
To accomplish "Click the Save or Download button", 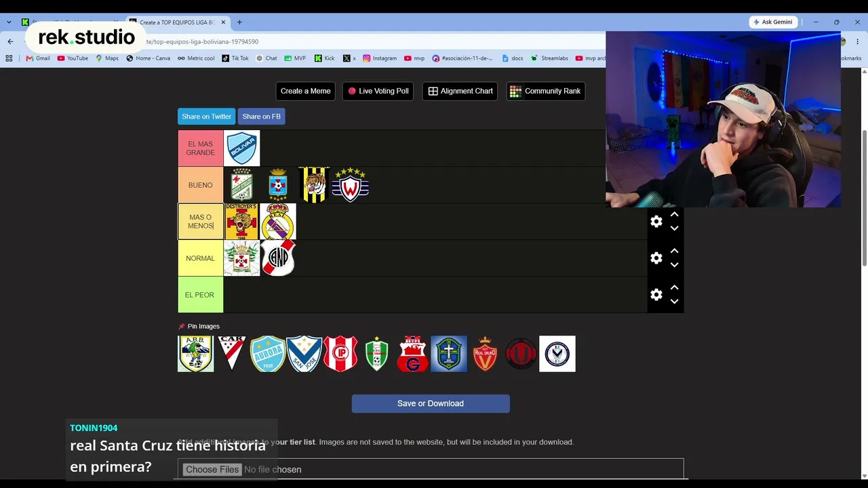I will (x=431, y=403).
